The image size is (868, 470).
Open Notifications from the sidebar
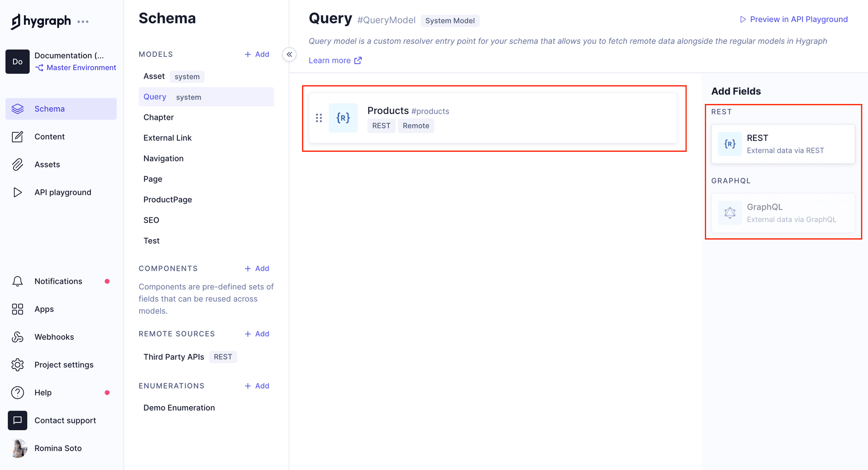point(61,281)
